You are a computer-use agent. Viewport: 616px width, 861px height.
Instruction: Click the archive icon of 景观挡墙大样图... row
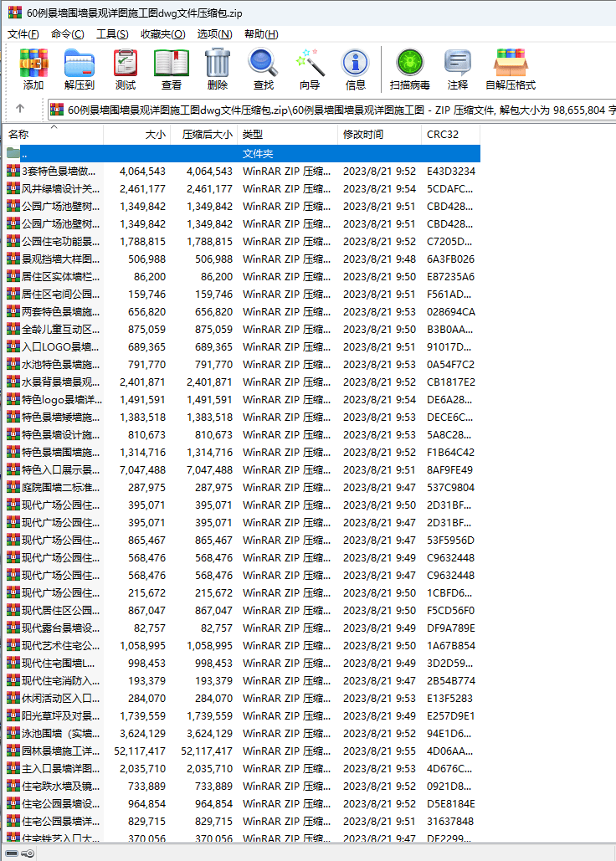tap(13, 259)
